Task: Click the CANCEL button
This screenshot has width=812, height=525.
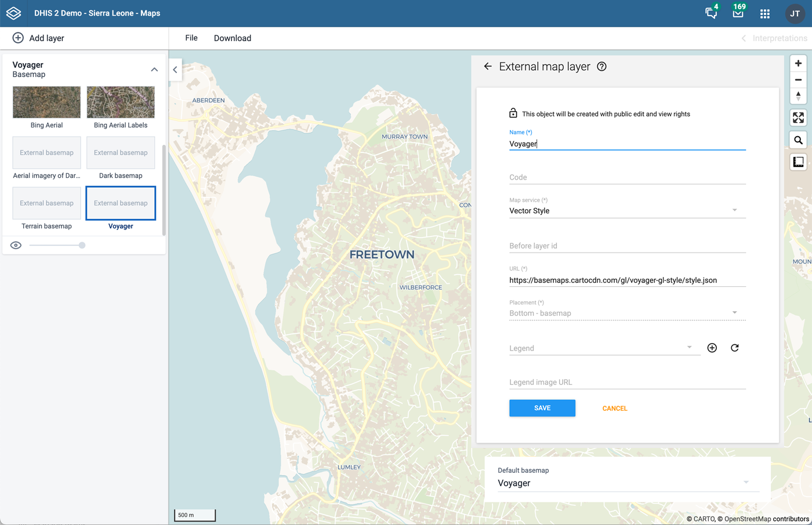Action: coord(614,409)
